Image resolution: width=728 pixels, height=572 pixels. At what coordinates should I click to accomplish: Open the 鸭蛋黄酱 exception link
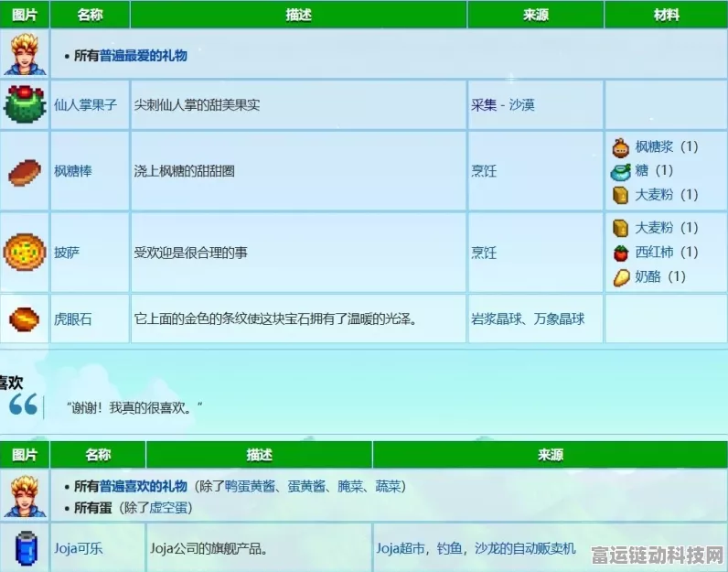pos(250,487)
